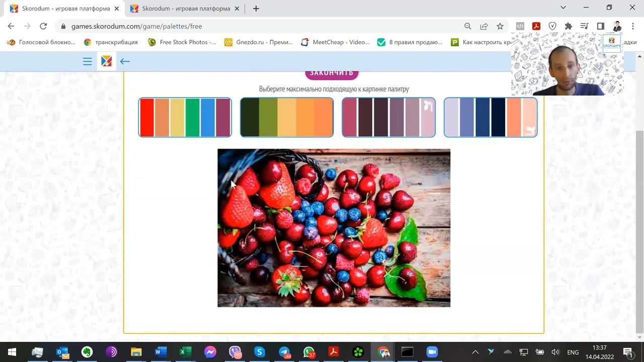Open the Как настроить bookmark

(481, 42)
